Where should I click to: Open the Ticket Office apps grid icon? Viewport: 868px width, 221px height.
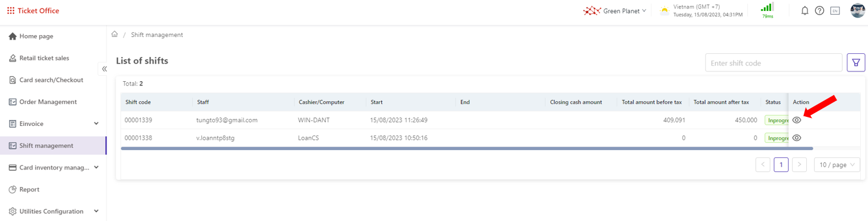11,11
